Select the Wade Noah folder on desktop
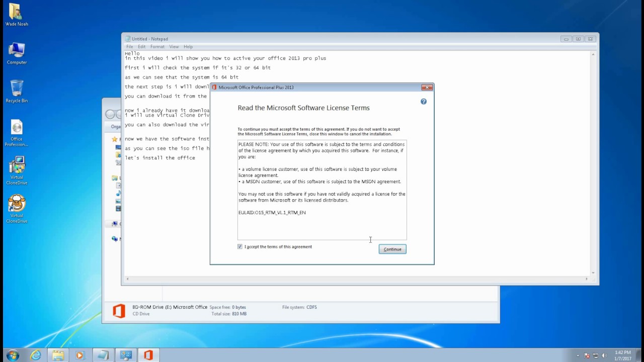 point(17,15)
